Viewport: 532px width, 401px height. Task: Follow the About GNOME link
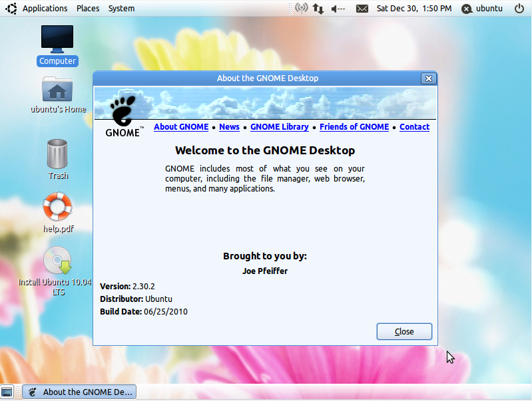pos(181,127)
